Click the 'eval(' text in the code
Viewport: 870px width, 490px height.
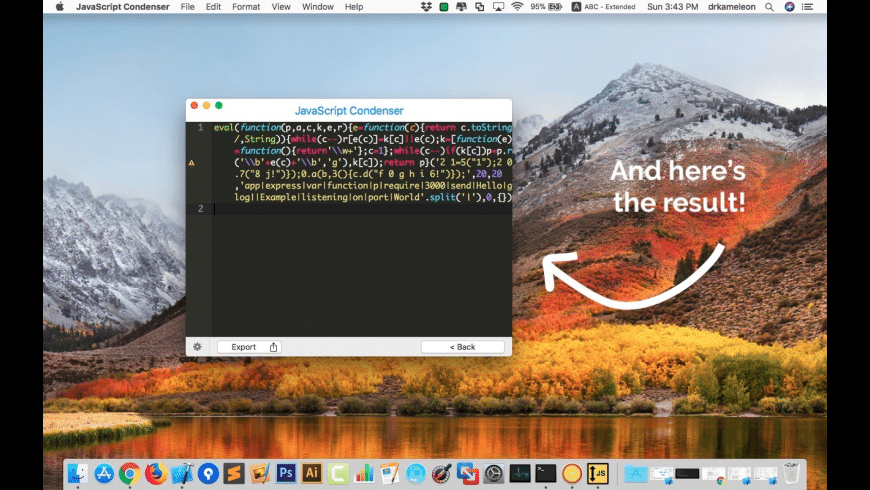point(225,128)
